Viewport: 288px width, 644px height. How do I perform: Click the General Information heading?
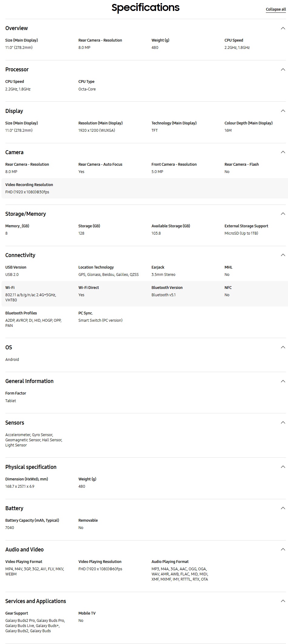29,381
